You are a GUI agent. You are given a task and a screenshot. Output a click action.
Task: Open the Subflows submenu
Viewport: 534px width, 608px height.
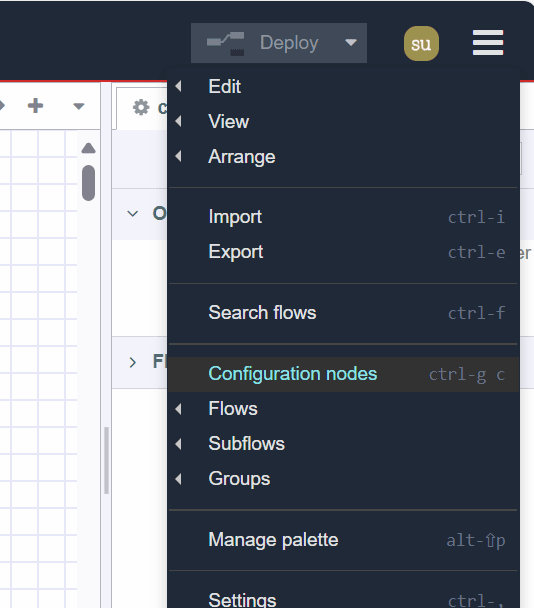tap(344, 444)
